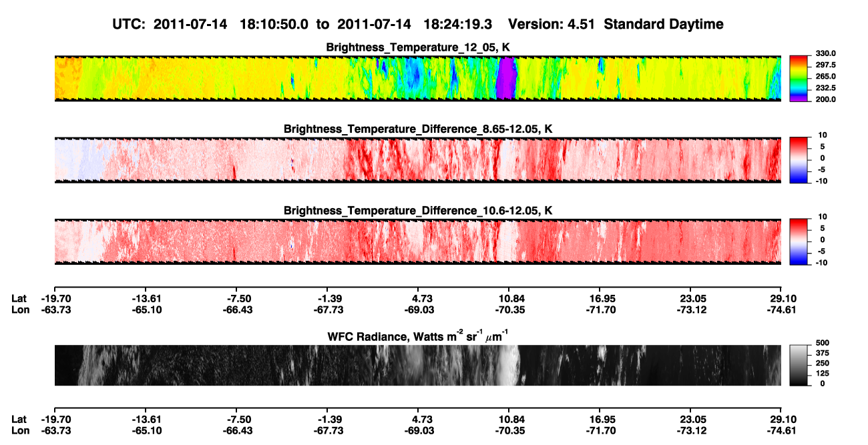Click the -19.70 latitude tick on upper axis

[55, 298]
